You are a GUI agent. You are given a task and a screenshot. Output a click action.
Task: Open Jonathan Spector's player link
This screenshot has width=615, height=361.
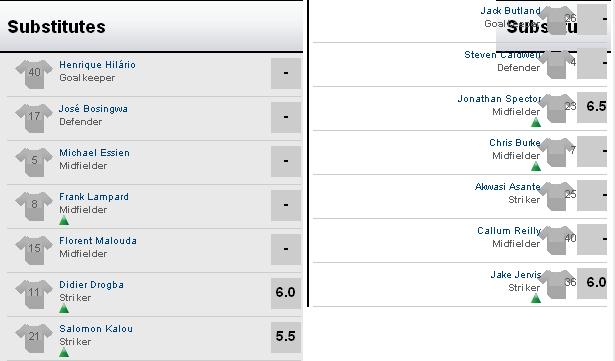point(499,98)
